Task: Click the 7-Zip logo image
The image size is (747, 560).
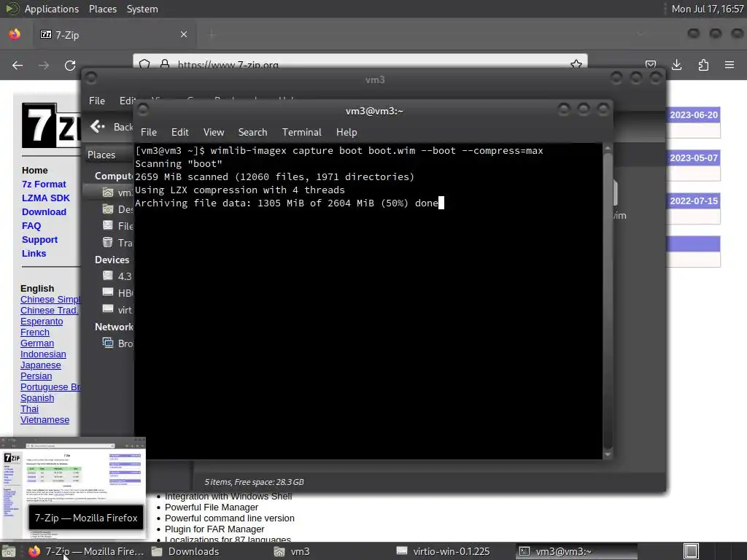Action: point(51,125)
